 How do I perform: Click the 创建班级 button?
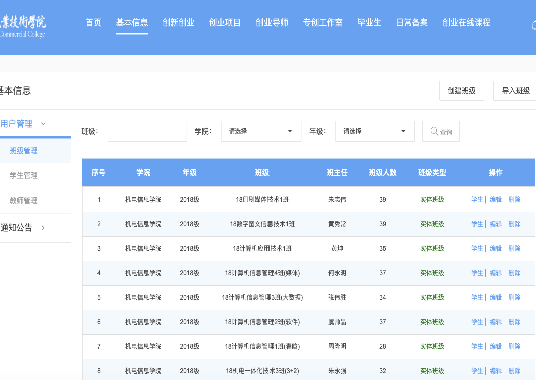click(x=461, y=91)
